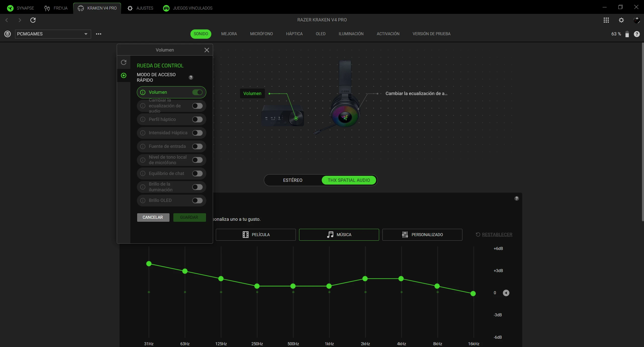644x347 pixels.
Task: Choose the PELÍCULA equalizer preset
Action: click(x=256, y=235)
